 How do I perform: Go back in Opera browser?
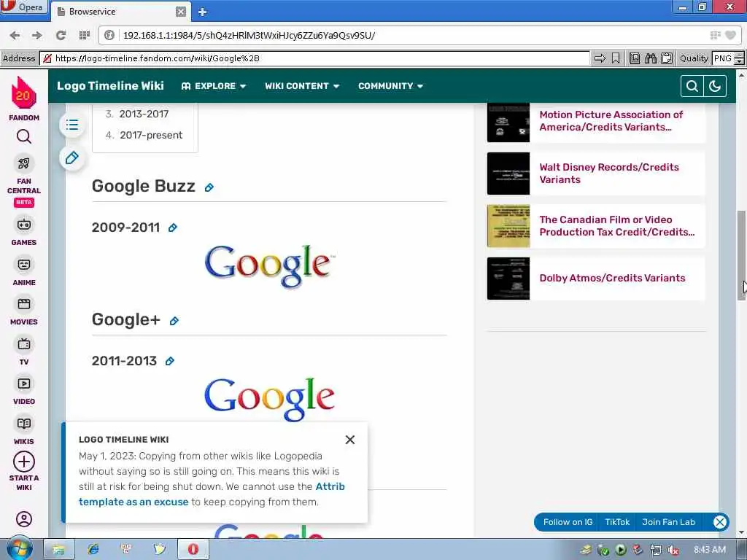pyautogui.click(x=15, y=35)
